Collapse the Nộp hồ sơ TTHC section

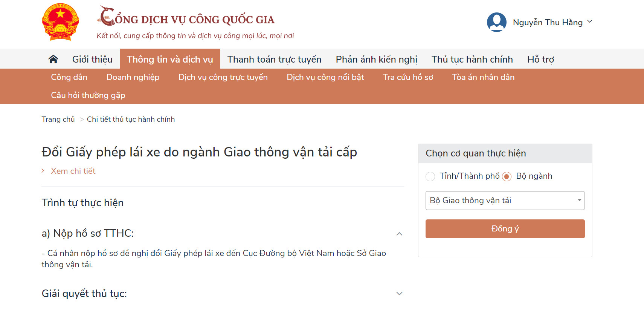[400, 234]
